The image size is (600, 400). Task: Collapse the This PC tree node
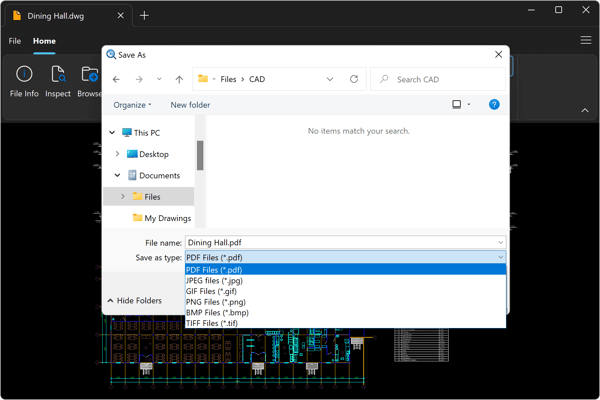pos(112,132)
